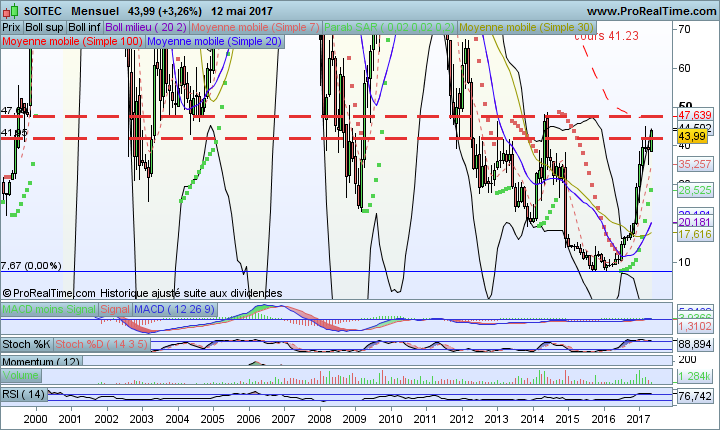Click the Mensuel timeframe text in title
This screenshot has width=720, height=430.
click(x=95, y=11)
